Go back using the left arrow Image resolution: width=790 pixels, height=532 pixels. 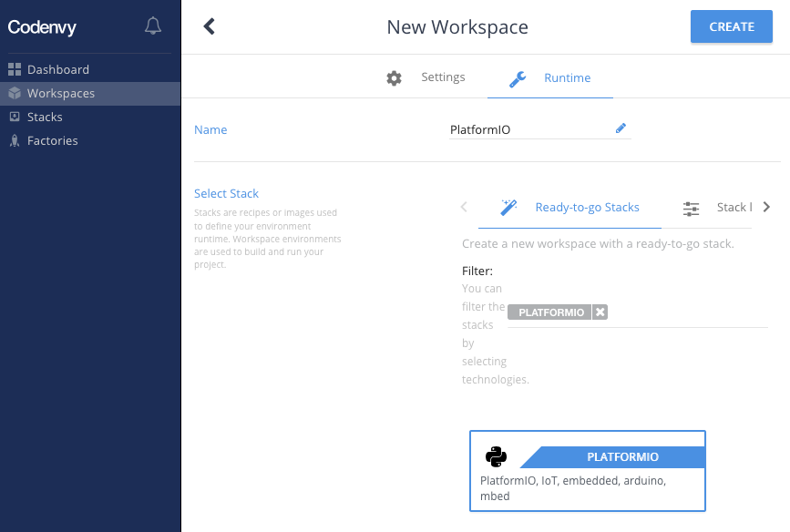[209, 26]
